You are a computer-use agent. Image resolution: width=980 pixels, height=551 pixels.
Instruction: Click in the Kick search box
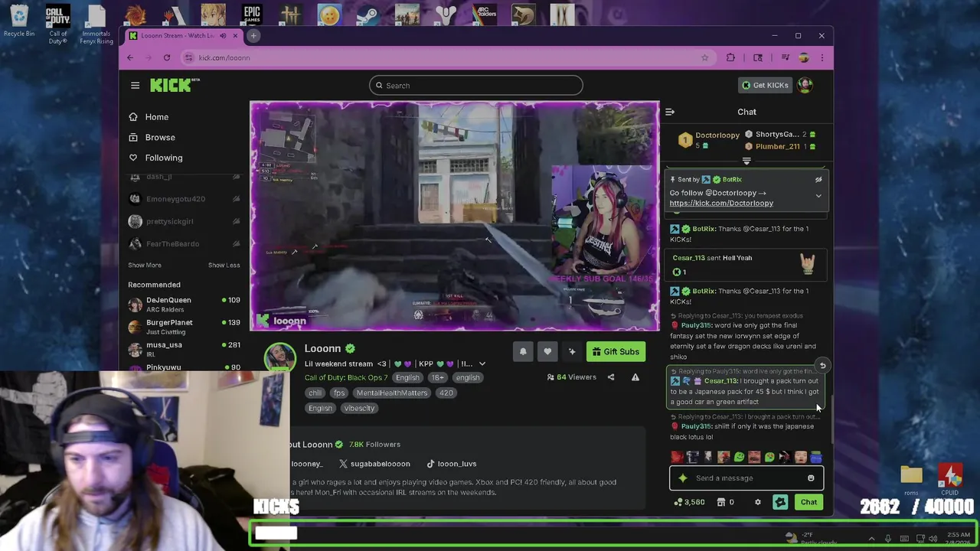(x=475, y=86)
